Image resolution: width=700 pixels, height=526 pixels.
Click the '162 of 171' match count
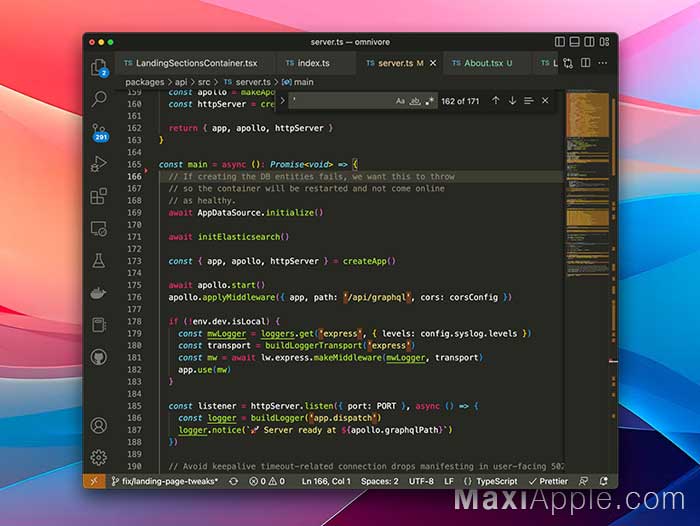pyautogui.click(x=460, y=101)
